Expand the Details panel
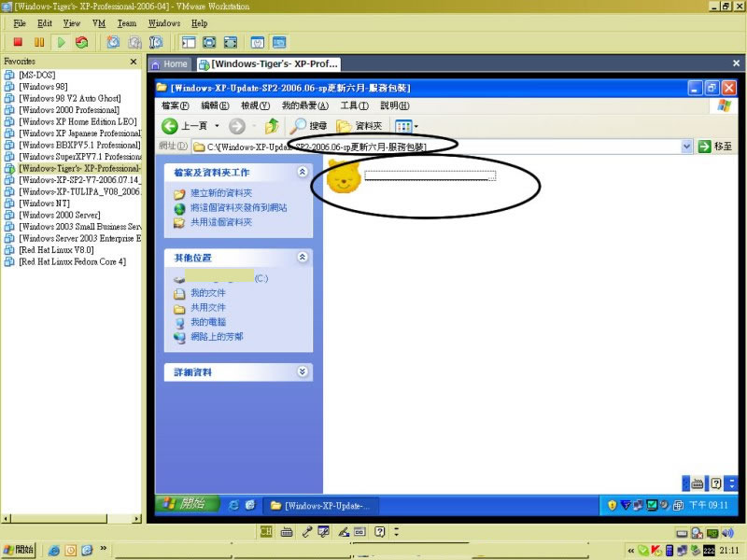Viewport: 747px width, 560px height. click(302, 371)
